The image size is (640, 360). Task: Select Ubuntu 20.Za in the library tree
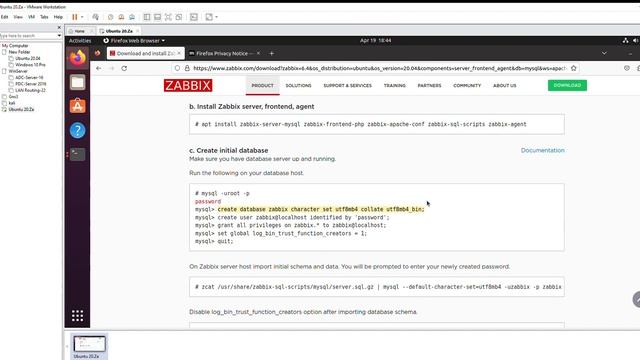[x=21, y=109]
